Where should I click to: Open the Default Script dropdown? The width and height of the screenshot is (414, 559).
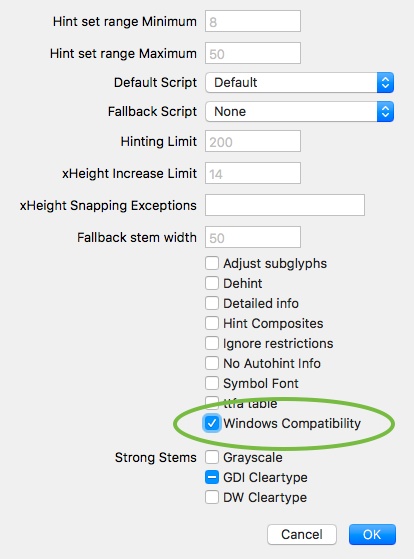300,83
